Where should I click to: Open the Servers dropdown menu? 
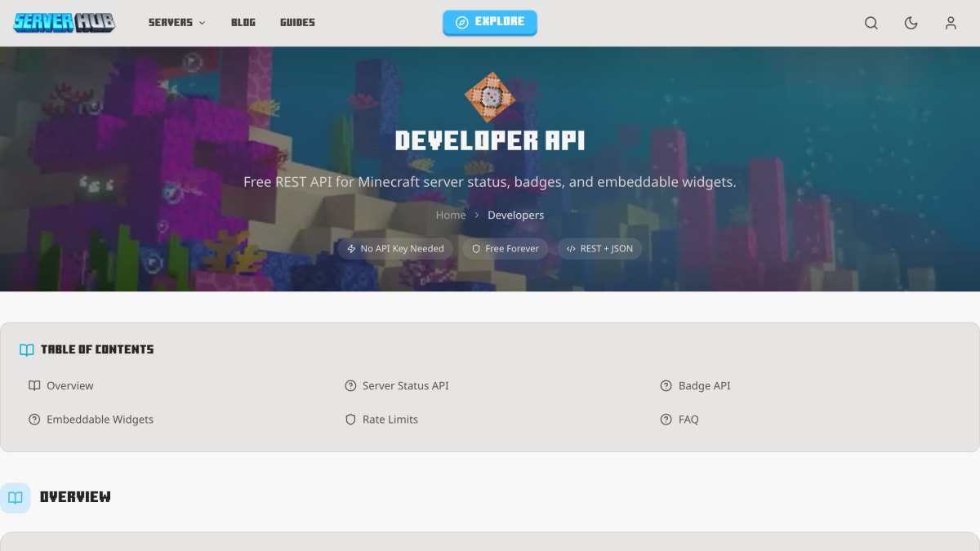[176, 23]
